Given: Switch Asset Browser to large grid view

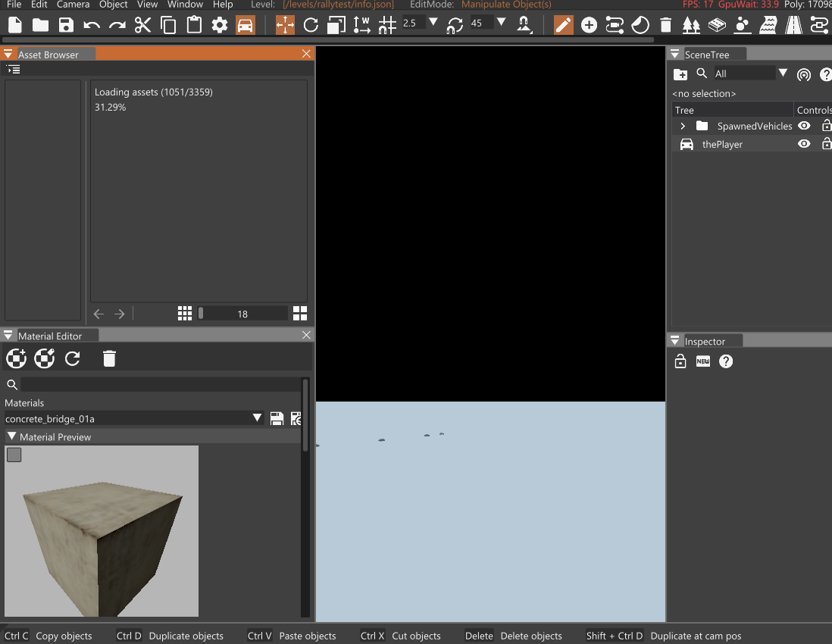Looking at the screenshot, I should click(300, 314).
